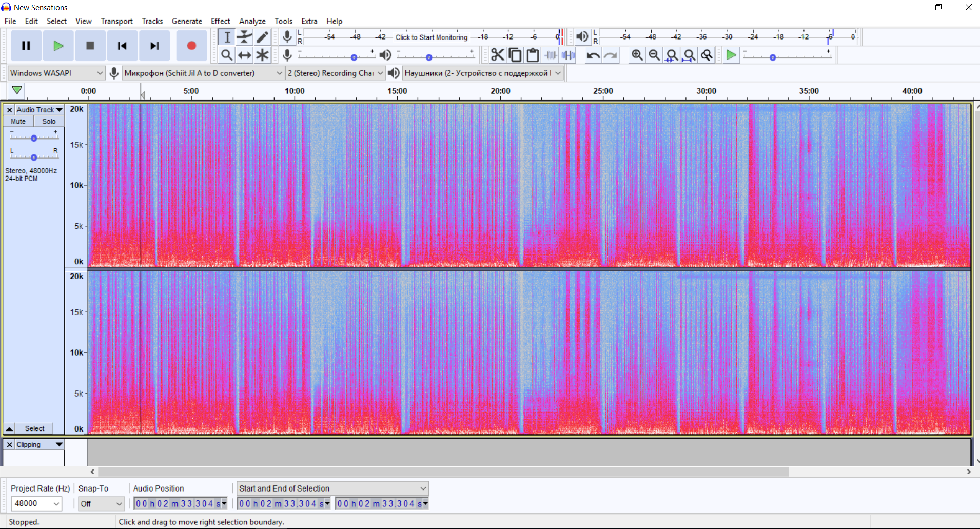Click the Cut scissors icon
The image size is (980, 529).
point(497,55)
